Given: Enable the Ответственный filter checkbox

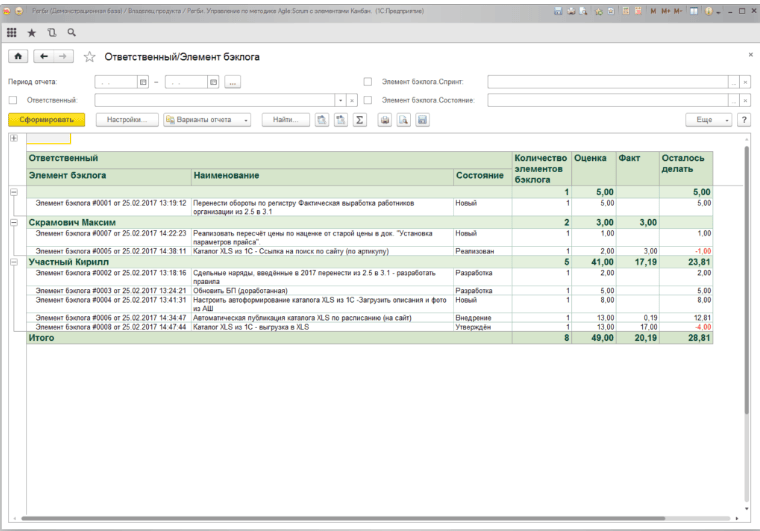Looking at the screenshot, I should [13, 100].
